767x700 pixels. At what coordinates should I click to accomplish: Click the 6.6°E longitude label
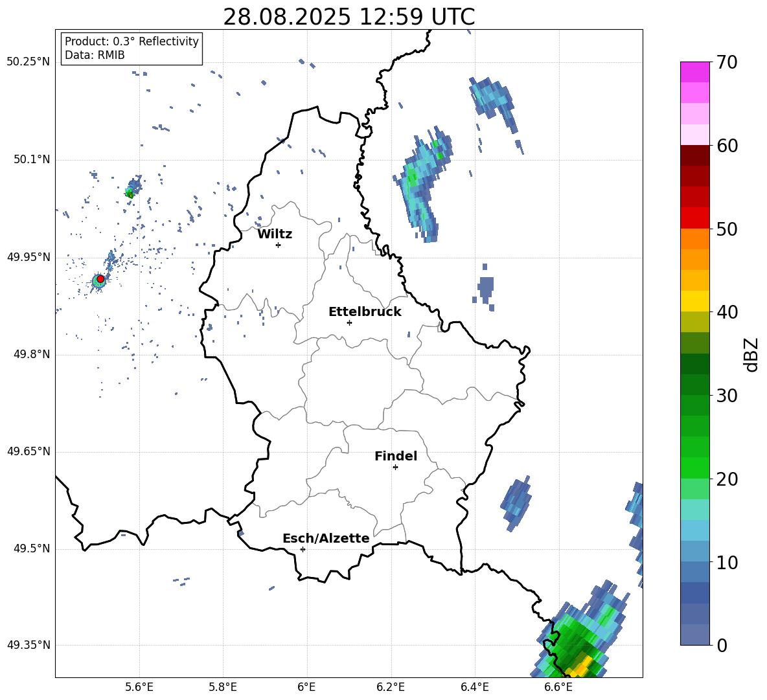click(x=558, y=687)
